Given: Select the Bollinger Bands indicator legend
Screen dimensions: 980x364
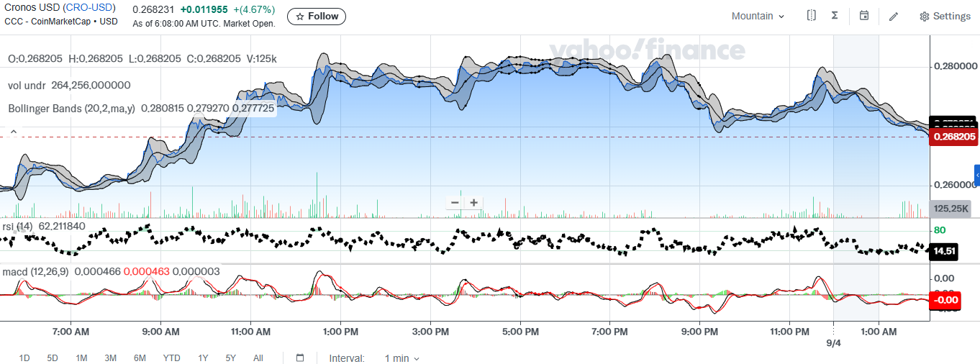Looking at the screenshot, I should [x=72, y=109].
